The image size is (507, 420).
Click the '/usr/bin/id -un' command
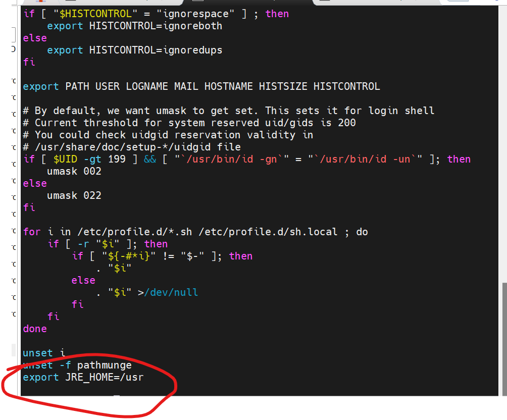click(x=365, y=159)
